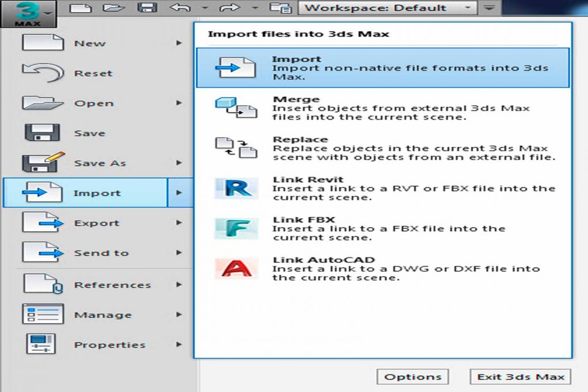Image resolution: width=588 pixels, height=392 pixels.
Task: Open the Workspace dropdown
Action: coord(466,7)
